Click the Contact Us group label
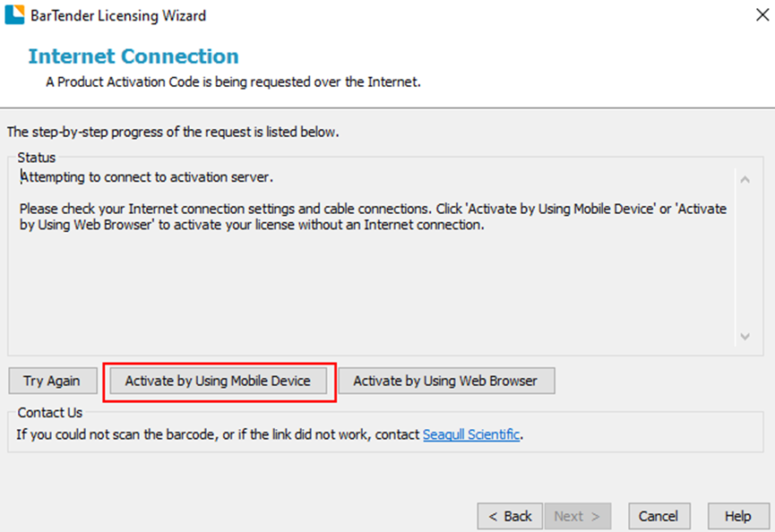Screen dimensions: 775x532 pyautogui.click(x=50, y=413)
